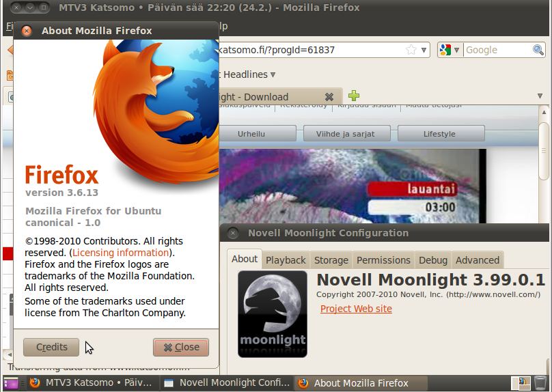
Task: Open the Project Web site link
Action: 356,309
